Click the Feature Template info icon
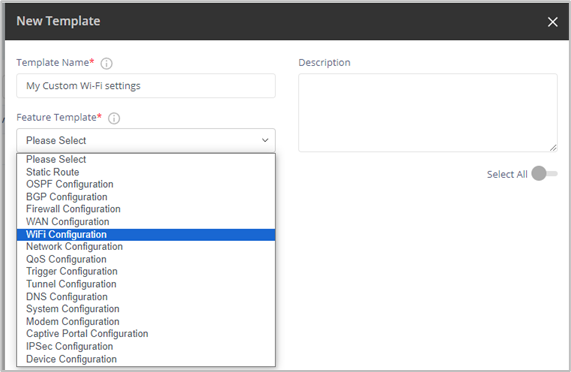Screen dimensions: 571x372 [114, 118]
